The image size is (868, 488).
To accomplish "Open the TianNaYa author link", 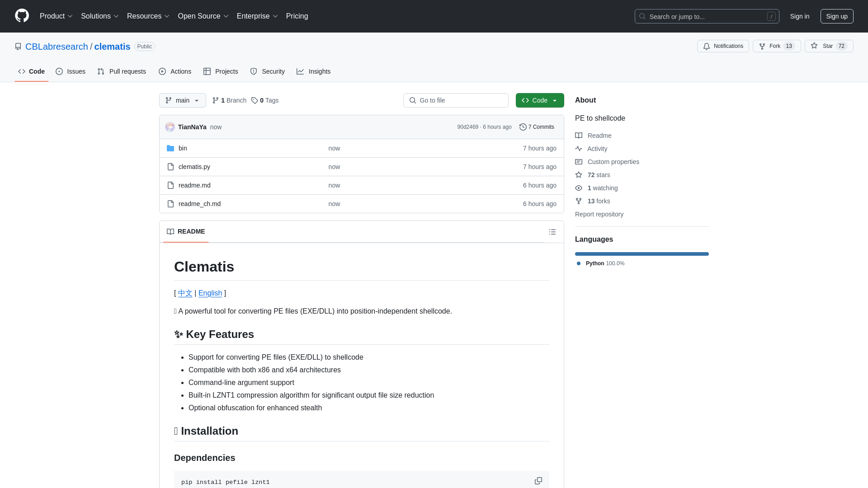I will pyautogui.click(x=192, y=127).
